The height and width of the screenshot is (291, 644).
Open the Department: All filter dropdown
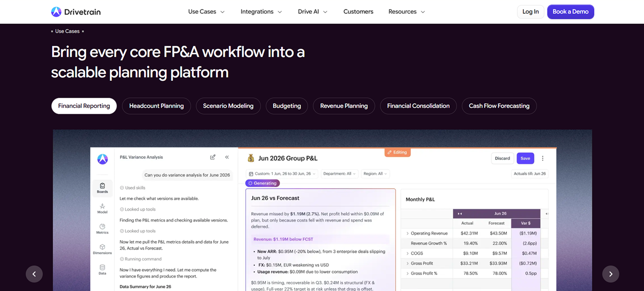339,174
